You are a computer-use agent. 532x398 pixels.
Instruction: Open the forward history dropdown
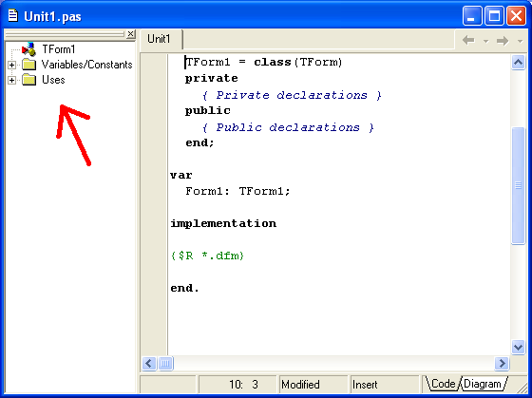520,41
